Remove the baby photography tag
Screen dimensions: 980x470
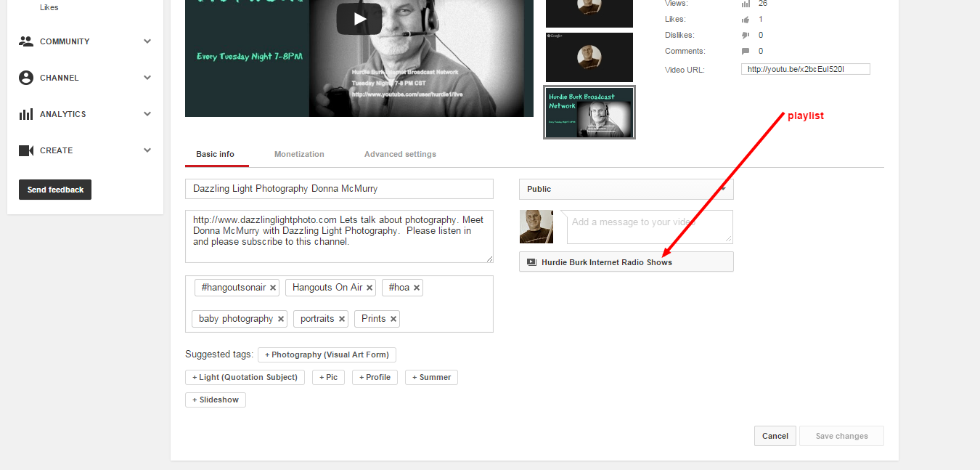[x=281, y=319]
